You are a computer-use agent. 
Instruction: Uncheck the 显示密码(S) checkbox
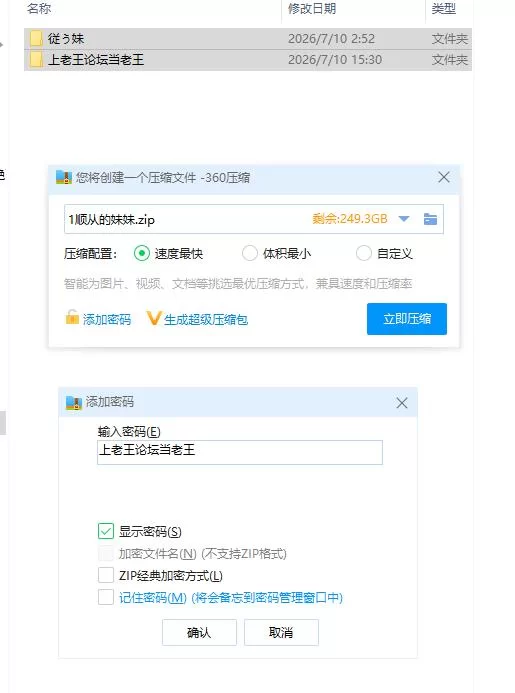(x=106, y=531)
